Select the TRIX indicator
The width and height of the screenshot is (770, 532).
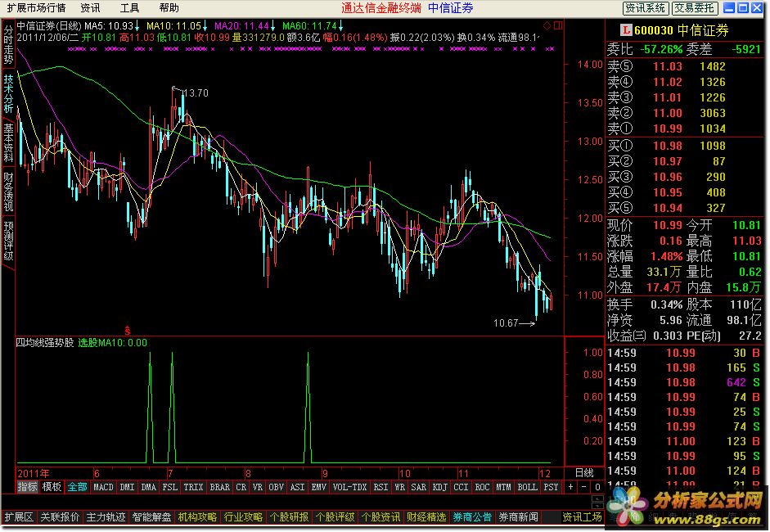tap(193, 487)
